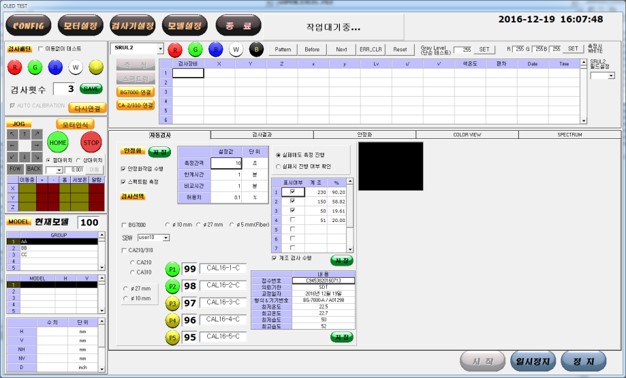Image resolution: width=626 pixels, height=378 pixels.
Task: Click the black color preview box
Action: click(391, 166)
